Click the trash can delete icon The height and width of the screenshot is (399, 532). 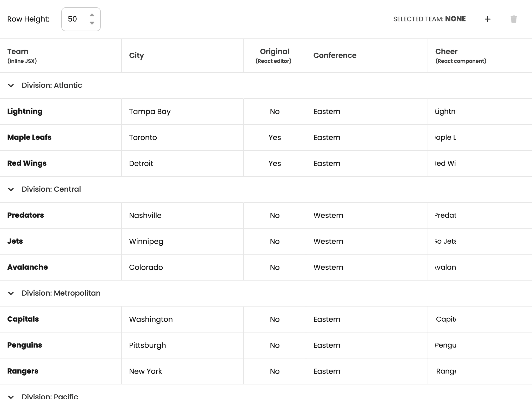click(x=514, y=19)
